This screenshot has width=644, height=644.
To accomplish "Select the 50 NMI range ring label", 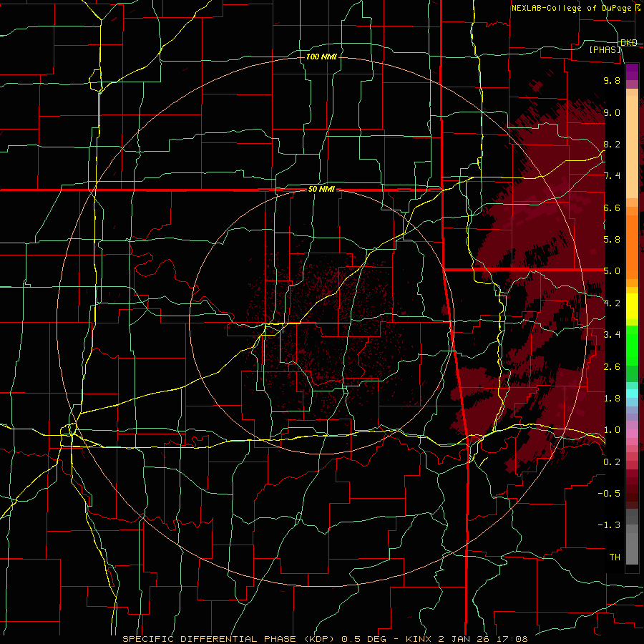I will click(321, 190).
